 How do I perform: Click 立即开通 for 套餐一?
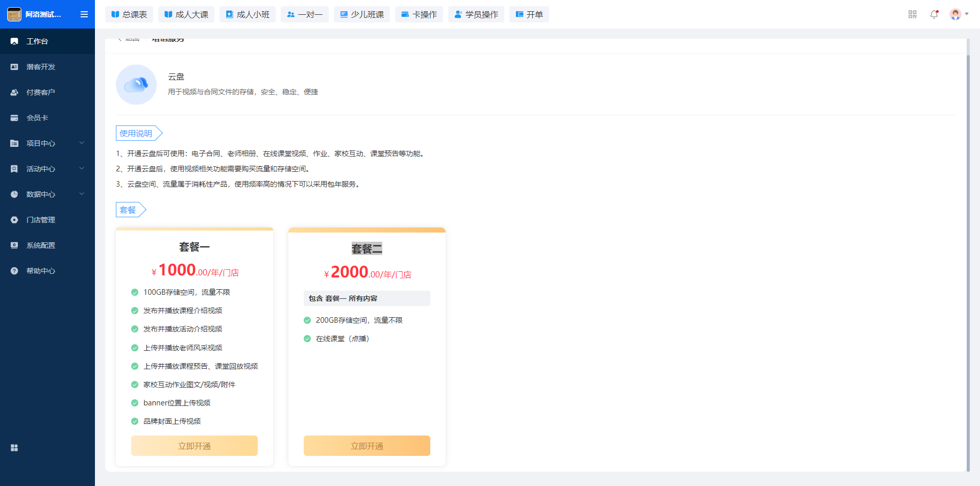click(194, 446)
